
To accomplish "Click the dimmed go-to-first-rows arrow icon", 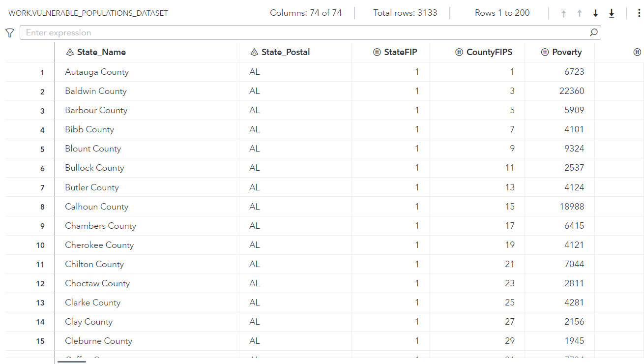I will click(x=563, y=13).
